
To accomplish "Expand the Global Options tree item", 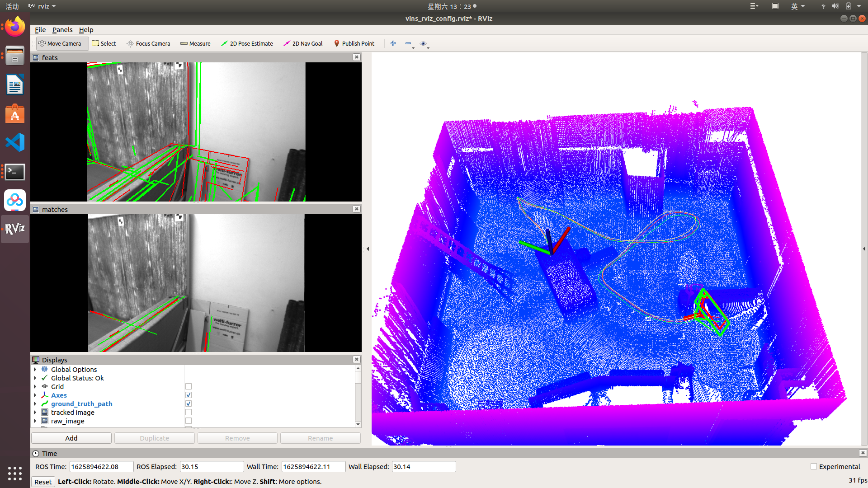I will click(x=36, y=369).
